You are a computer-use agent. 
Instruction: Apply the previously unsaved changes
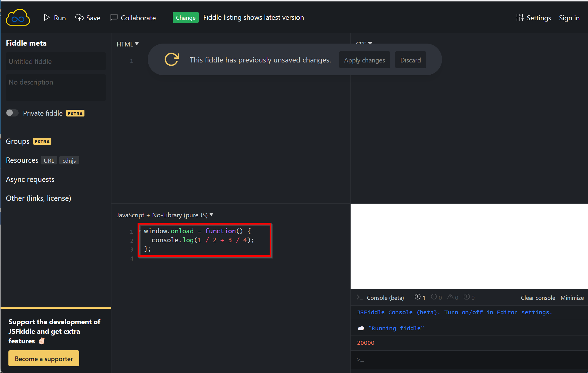coord(365,60)
